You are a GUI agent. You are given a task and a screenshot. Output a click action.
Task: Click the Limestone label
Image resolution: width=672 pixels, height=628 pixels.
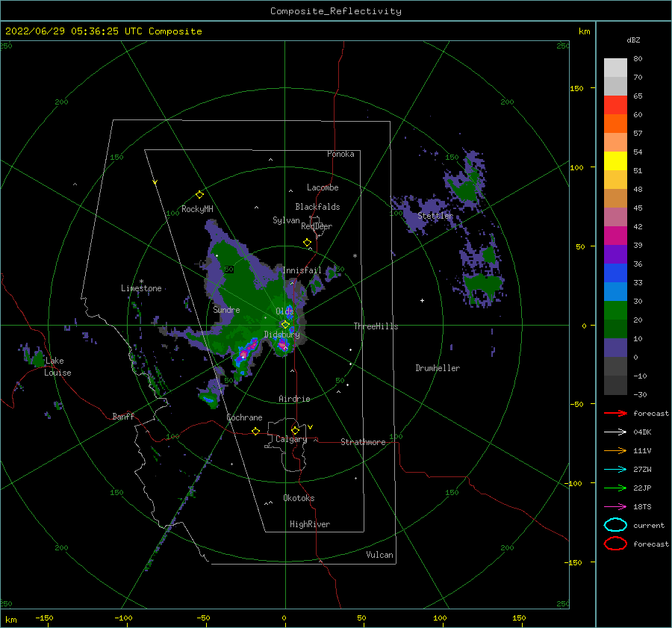(x=141, y=288)
